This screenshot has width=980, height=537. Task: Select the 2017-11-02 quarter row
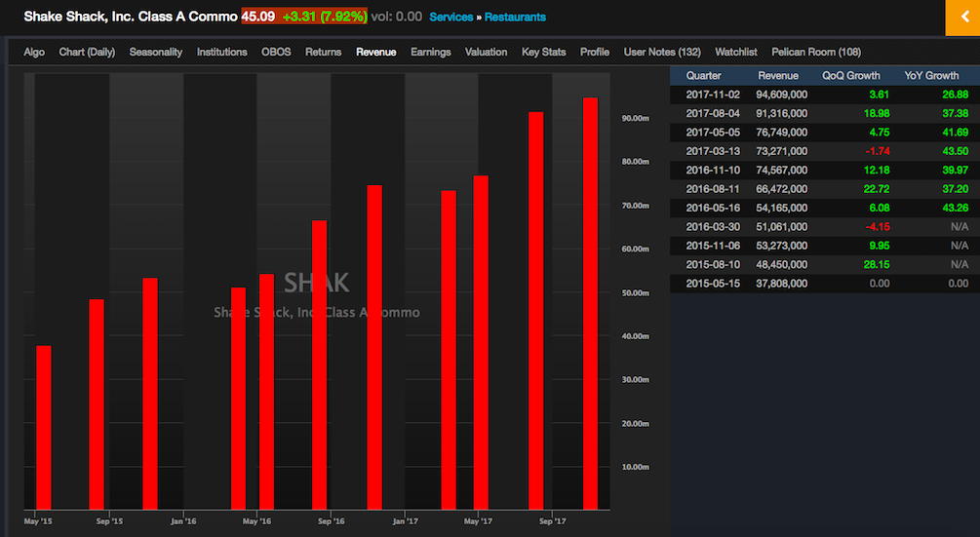tap(825, 95)
